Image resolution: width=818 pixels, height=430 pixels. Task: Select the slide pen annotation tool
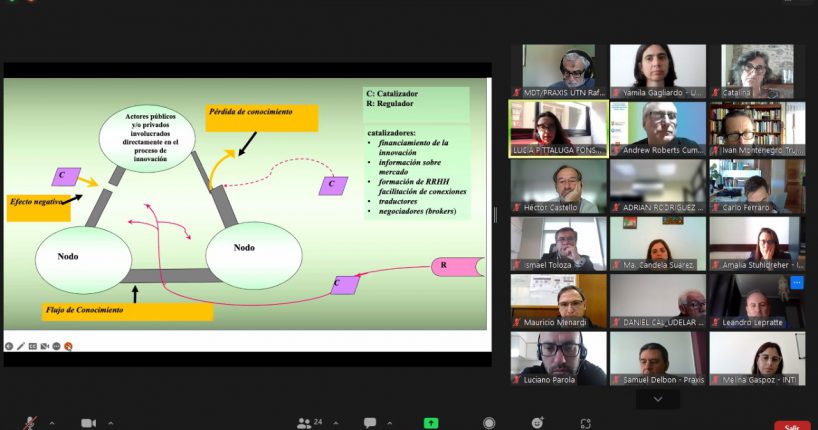[x=21, y=346]
